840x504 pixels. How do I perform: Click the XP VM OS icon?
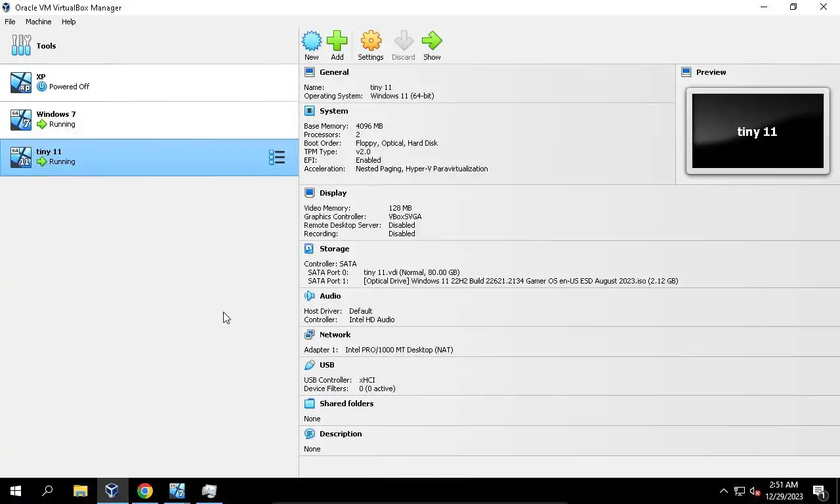click(x=21, y=83)
